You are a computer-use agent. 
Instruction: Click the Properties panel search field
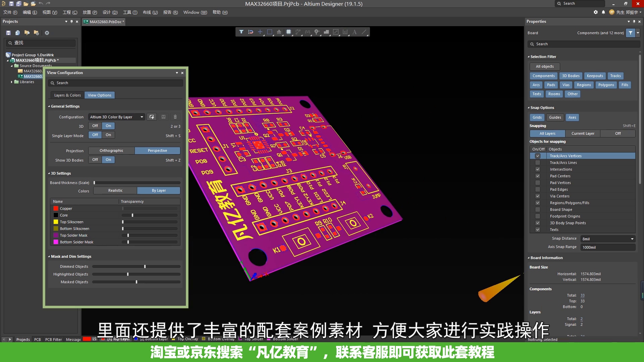click(x=584, y=44)
